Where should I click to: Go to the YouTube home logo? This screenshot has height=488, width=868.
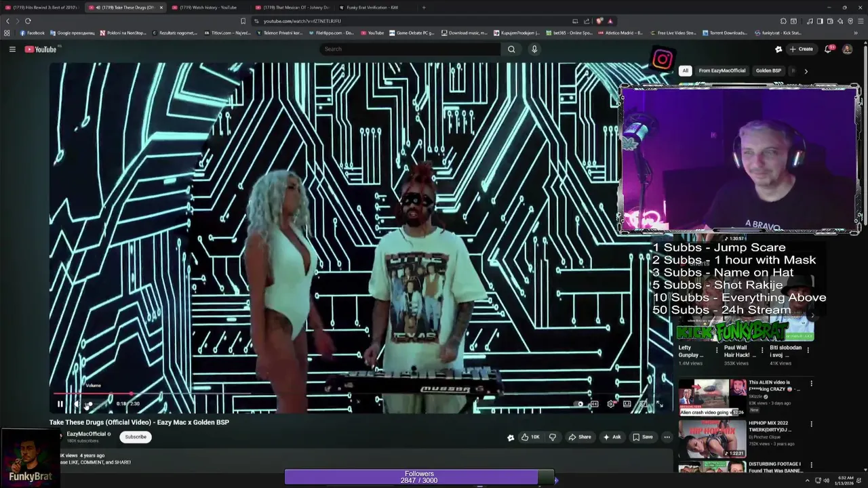41,49
